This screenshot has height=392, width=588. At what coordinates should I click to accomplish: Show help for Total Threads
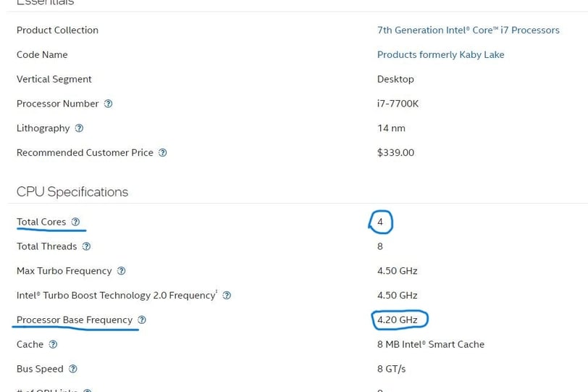(86, 246)
